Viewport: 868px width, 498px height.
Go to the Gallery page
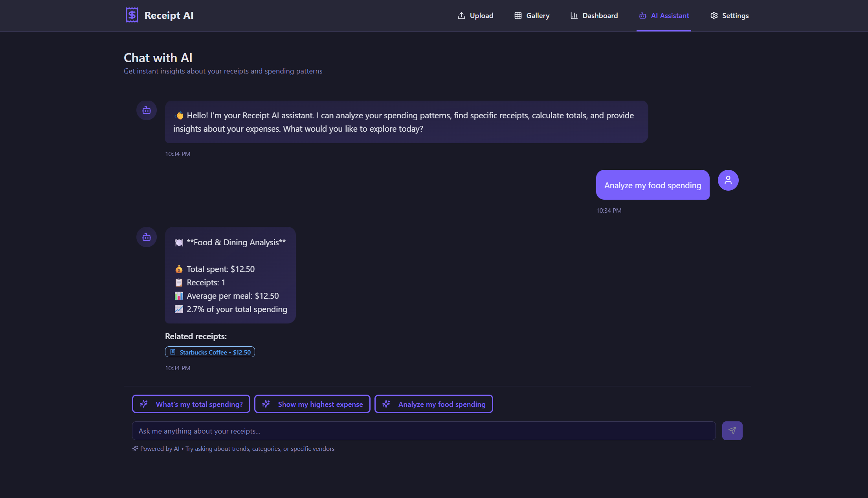532,16
